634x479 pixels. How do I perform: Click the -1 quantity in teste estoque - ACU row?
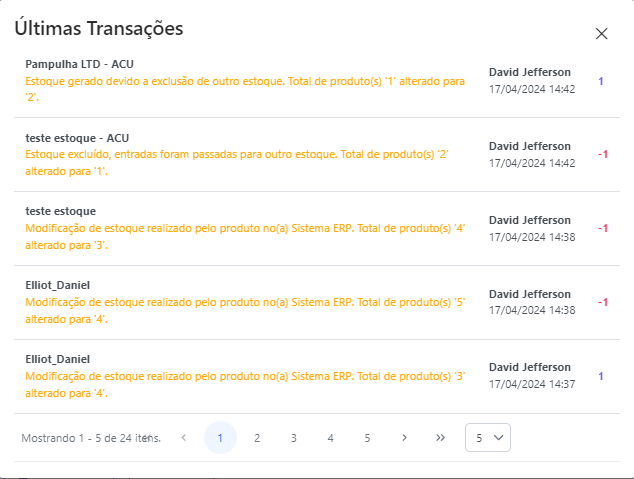602,155
